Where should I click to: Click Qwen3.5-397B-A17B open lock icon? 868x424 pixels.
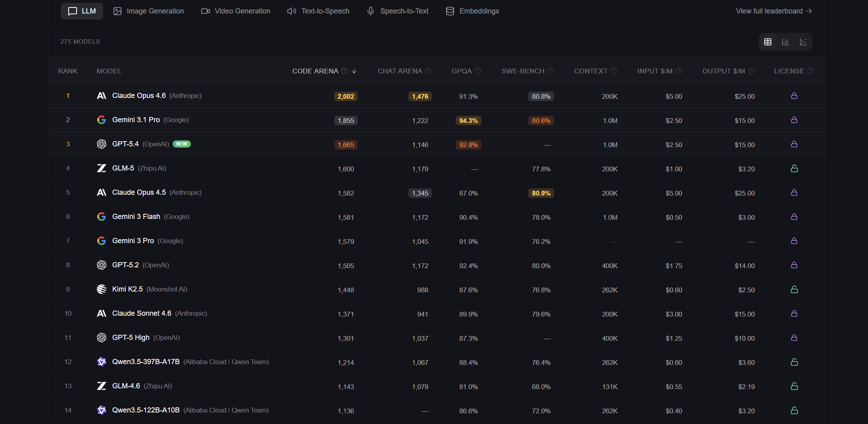(x=794, y=362)
